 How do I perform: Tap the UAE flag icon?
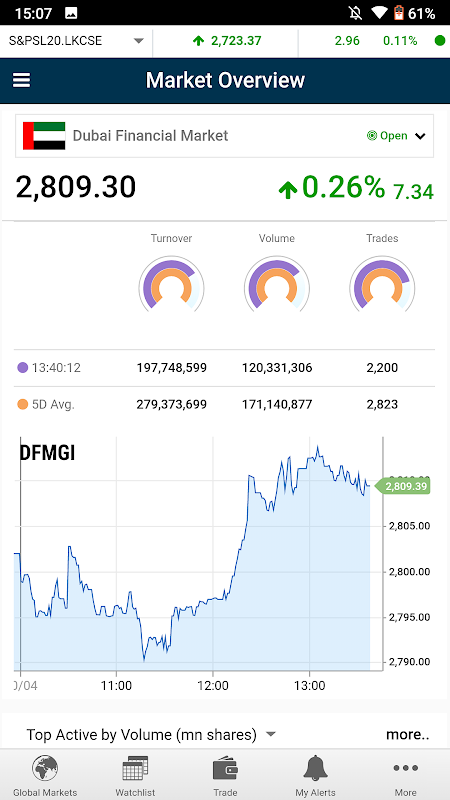44,136
